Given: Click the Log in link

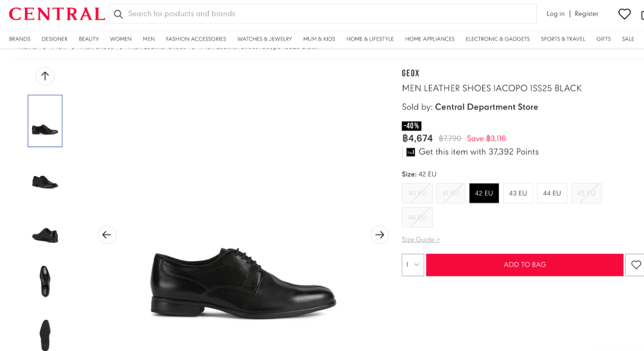Looking at the screenshot, I should coord(556,14).
